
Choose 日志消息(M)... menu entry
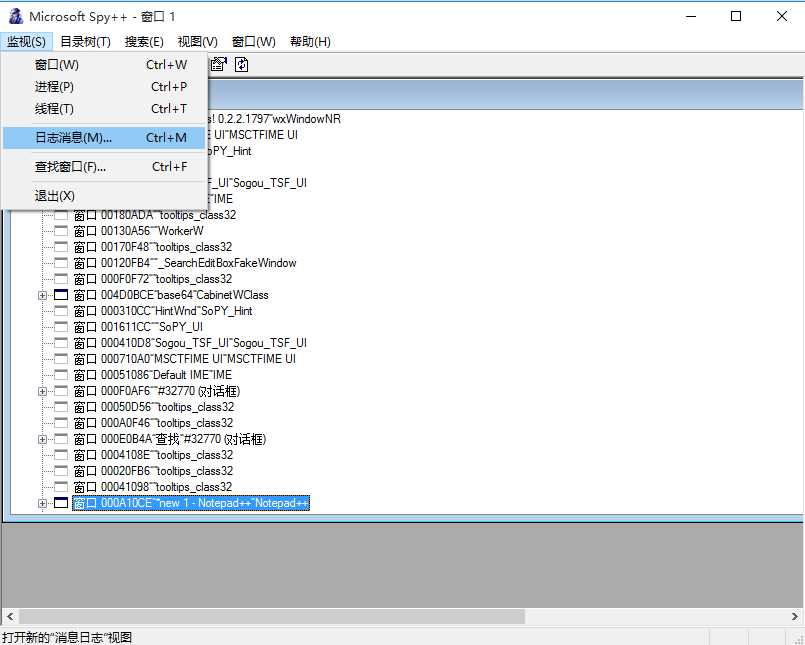pos(104,138)
